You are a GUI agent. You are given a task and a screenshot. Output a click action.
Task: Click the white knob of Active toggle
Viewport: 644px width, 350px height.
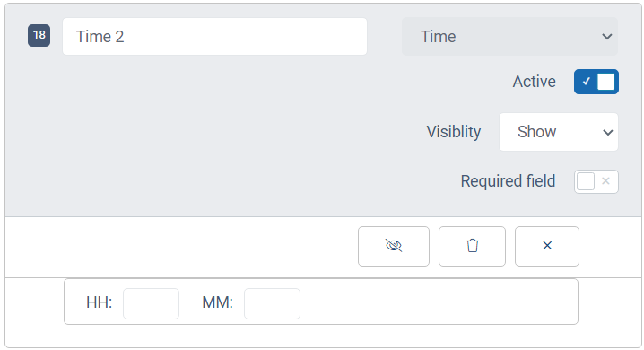pyautogui.click(x=605, y=82)
